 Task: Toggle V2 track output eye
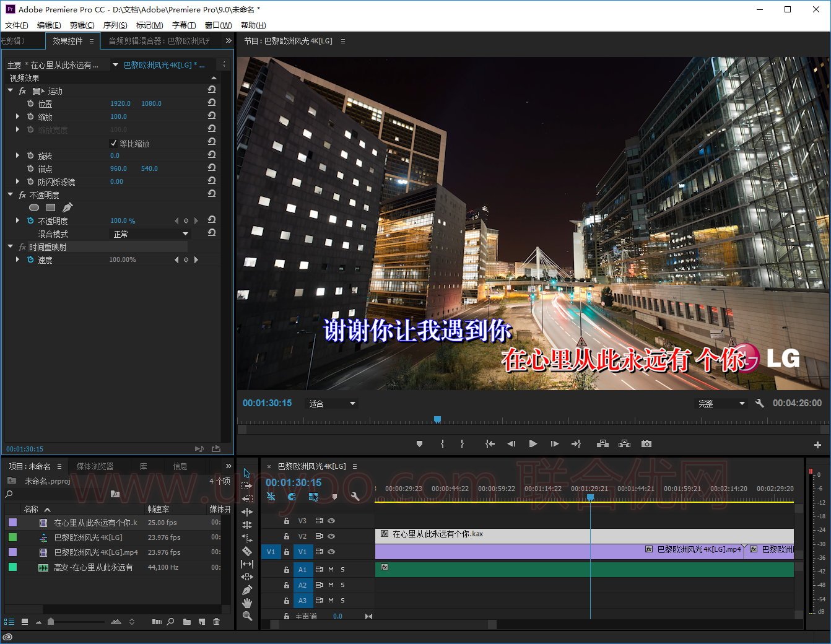(x=331, y=536)
